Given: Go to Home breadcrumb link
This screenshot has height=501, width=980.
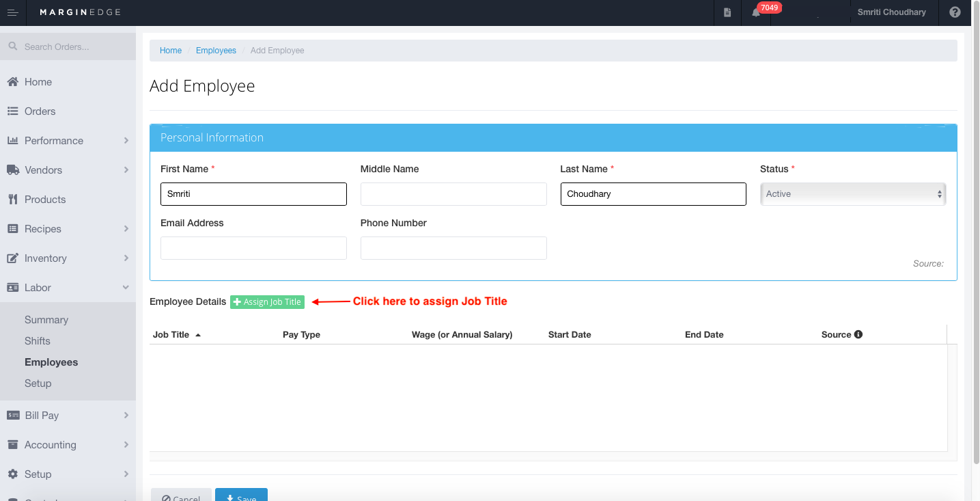Looking at the screenshot, I should (171, 51).
